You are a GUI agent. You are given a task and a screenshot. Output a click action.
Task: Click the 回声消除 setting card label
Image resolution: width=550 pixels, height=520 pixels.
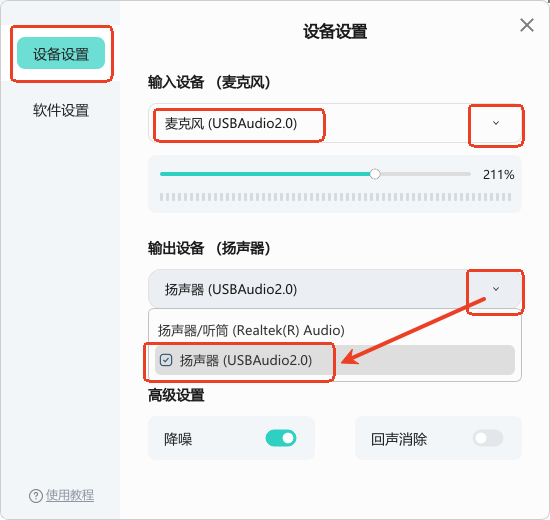(399, 439)
